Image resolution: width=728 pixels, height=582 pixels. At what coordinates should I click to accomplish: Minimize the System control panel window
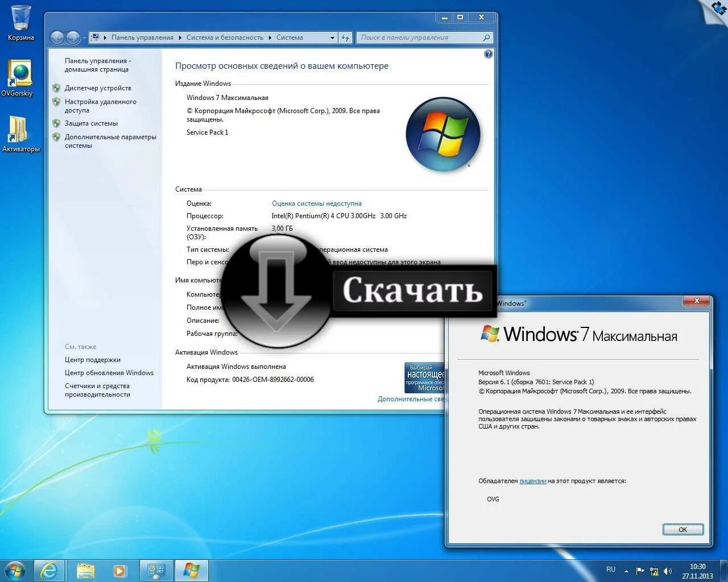click(444, 17)
